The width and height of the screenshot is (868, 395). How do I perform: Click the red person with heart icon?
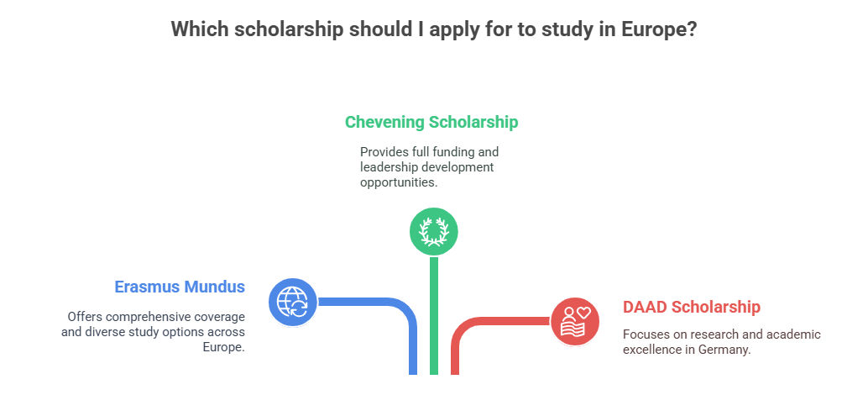575,321
